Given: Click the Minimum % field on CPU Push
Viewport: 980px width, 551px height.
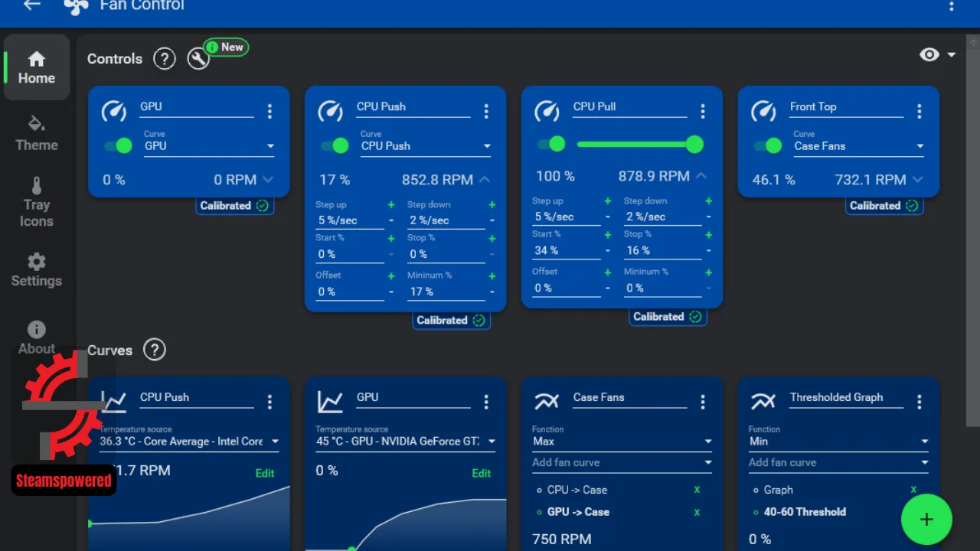Looking at the screenshot, I should [446, 292].
